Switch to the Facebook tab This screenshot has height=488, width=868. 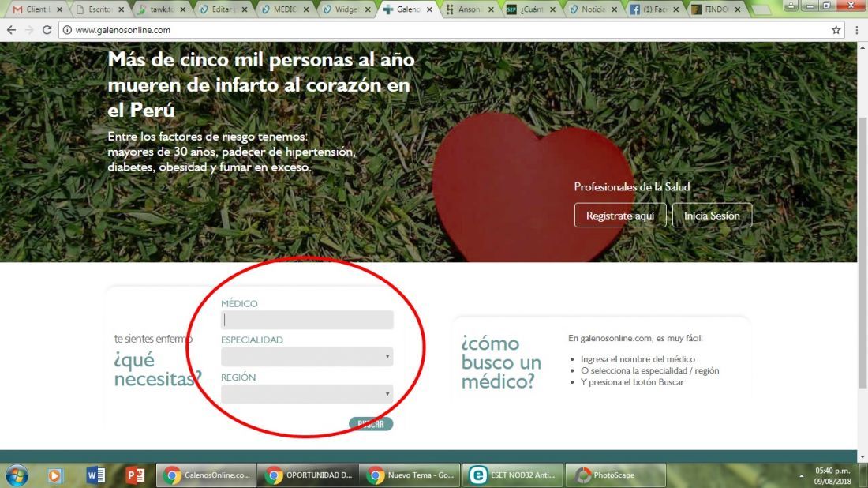[x=654, y=9]
